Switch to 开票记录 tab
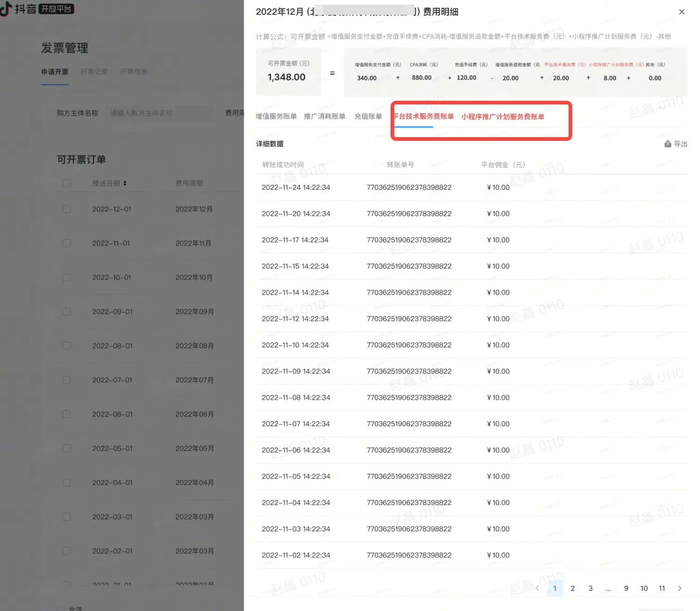The image size is (700, 611). click(x=94, y=72)
